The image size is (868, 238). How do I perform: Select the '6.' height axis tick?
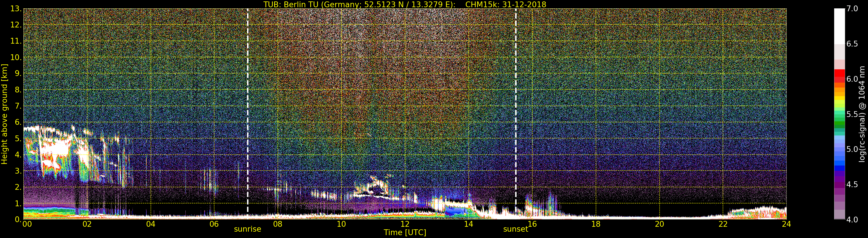click(x=18, y=122)
